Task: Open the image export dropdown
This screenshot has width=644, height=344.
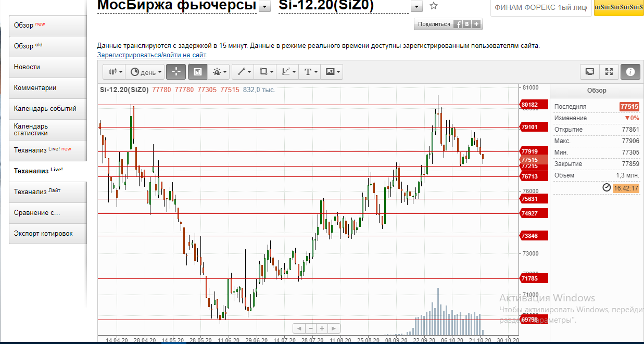Action: (x=332, y=72)
